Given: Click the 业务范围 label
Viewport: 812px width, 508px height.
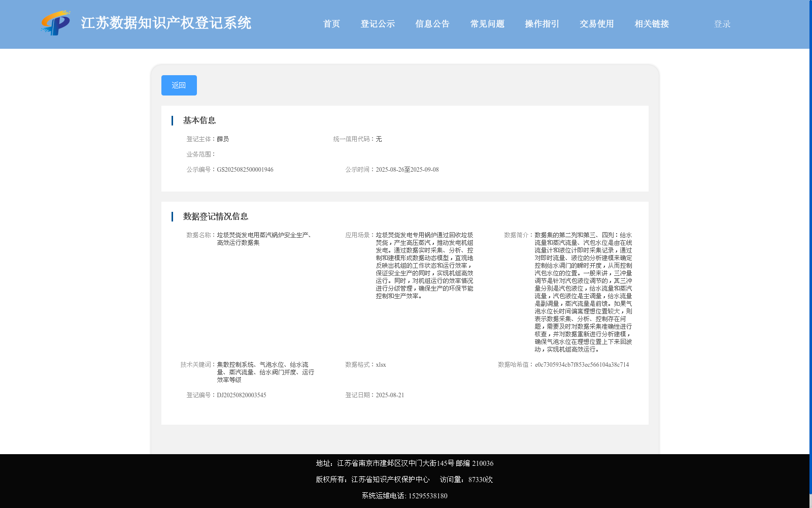Looking at the screenshot, I should click(201, 154).
